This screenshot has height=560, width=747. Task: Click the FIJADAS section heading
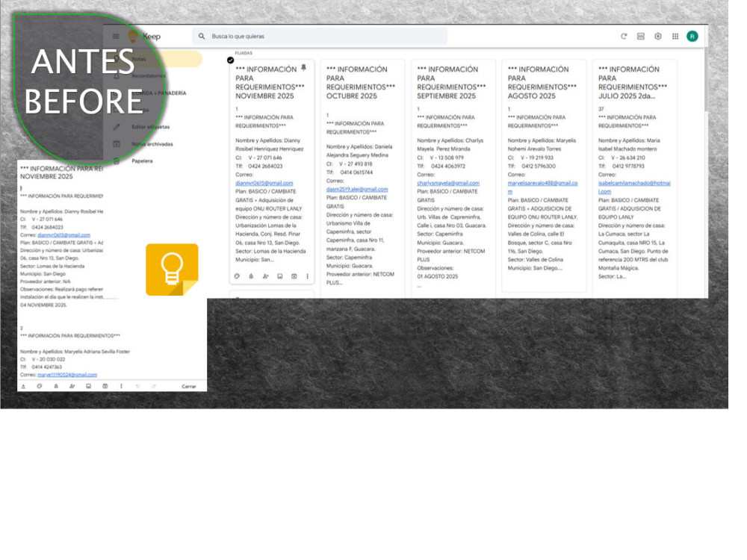[244, 53]
